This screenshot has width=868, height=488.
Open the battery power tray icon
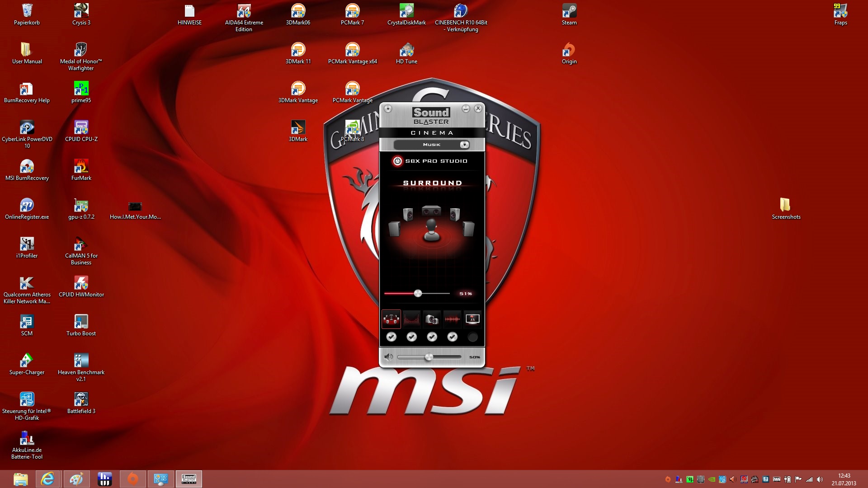tap(788, 479)
